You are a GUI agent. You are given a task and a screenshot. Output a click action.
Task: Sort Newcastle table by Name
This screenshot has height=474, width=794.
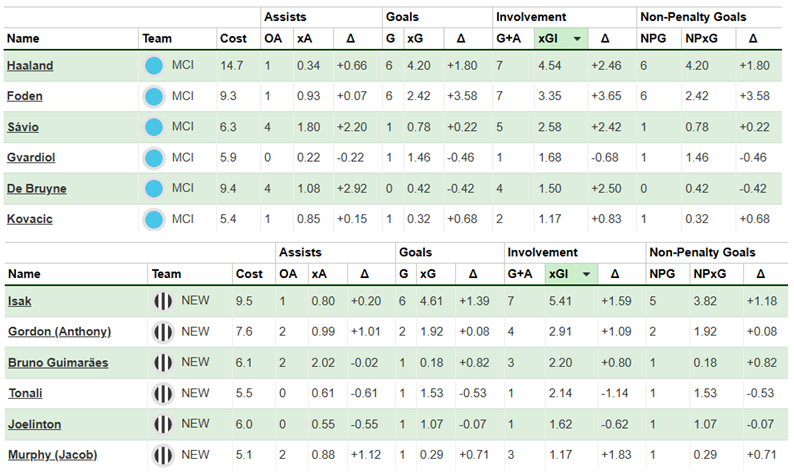pos(24,274)
